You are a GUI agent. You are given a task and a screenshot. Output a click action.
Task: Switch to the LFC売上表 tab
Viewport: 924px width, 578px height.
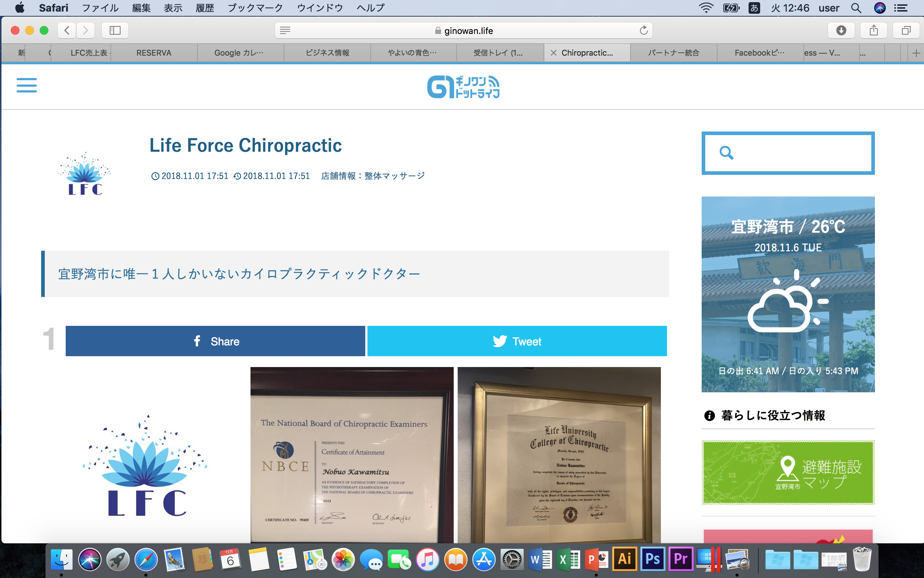pyautogui.click(x=80, y=53)
